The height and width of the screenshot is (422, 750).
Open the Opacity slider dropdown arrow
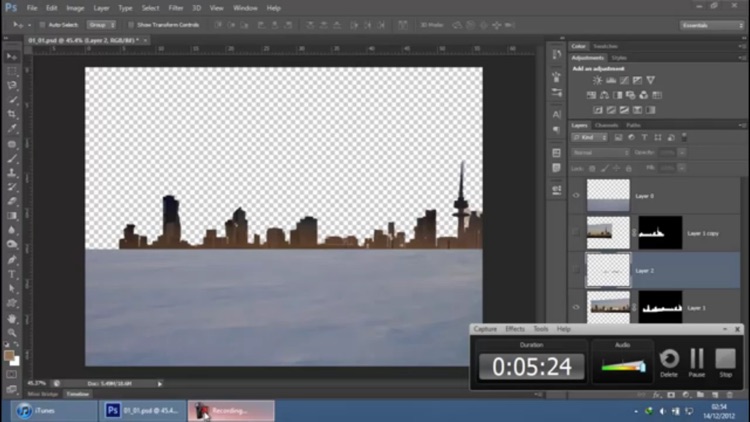click(682, 153)
